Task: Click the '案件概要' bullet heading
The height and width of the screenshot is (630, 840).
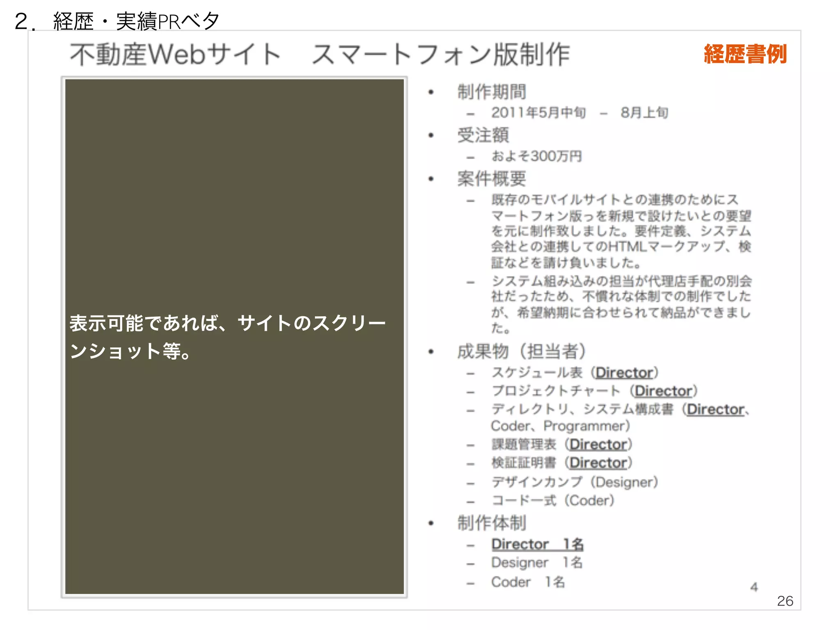Action: click(x=492, y=178)
